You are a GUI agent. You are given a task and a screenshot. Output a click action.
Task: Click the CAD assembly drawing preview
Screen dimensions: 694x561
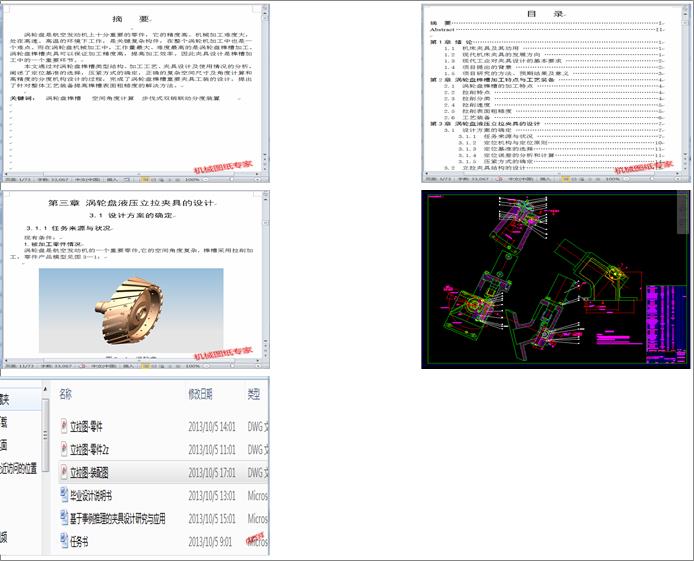(x=555, y=279)
